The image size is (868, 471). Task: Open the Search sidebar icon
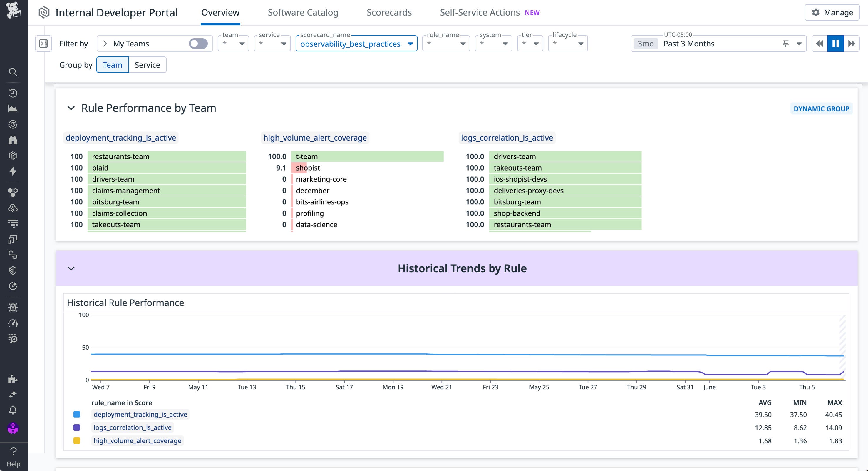click(13, 72)
